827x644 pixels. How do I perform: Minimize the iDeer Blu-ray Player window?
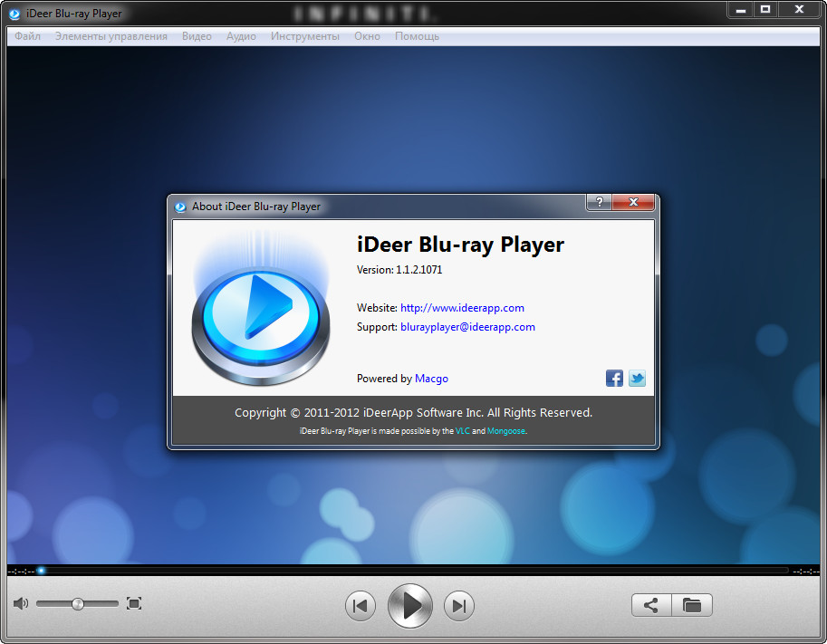tap(741, 10)
